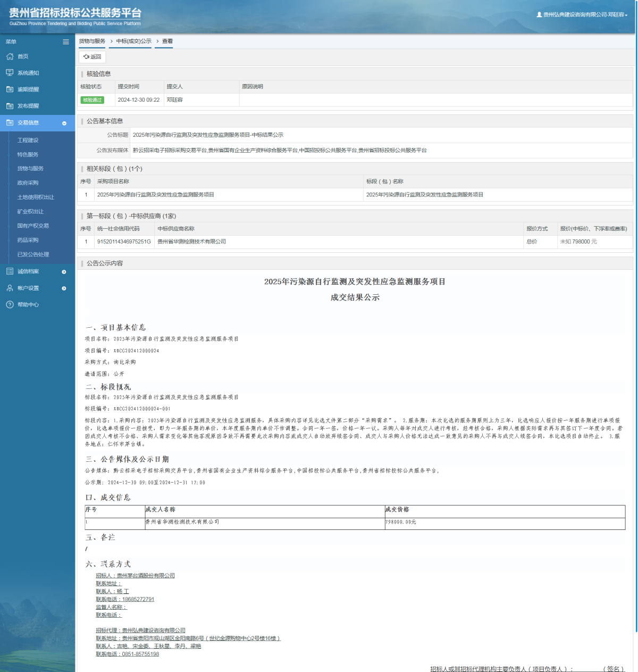Click the 交易信息 sidebar icon
This screenshot has height=672, width=638.
pos(10,122)
